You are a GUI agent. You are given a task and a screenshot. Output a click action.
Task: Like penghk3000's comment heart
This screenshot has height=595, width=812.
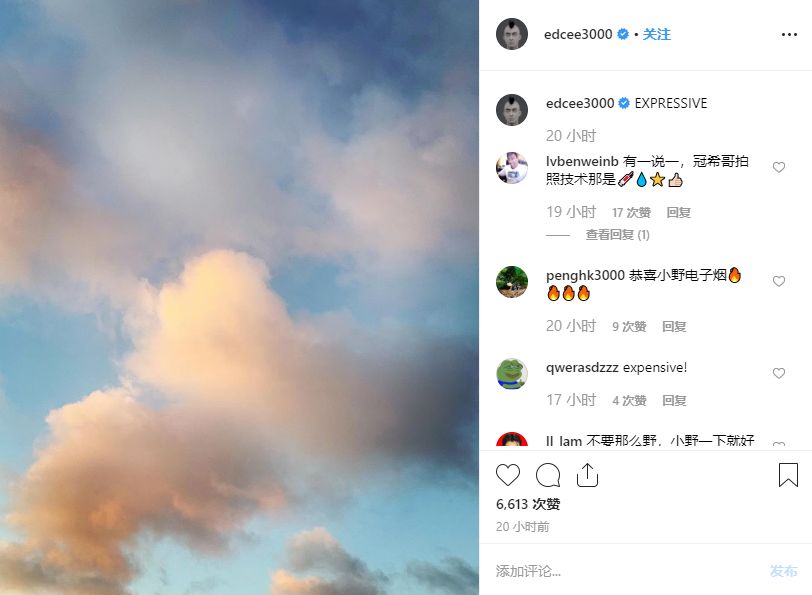[779, 281]
